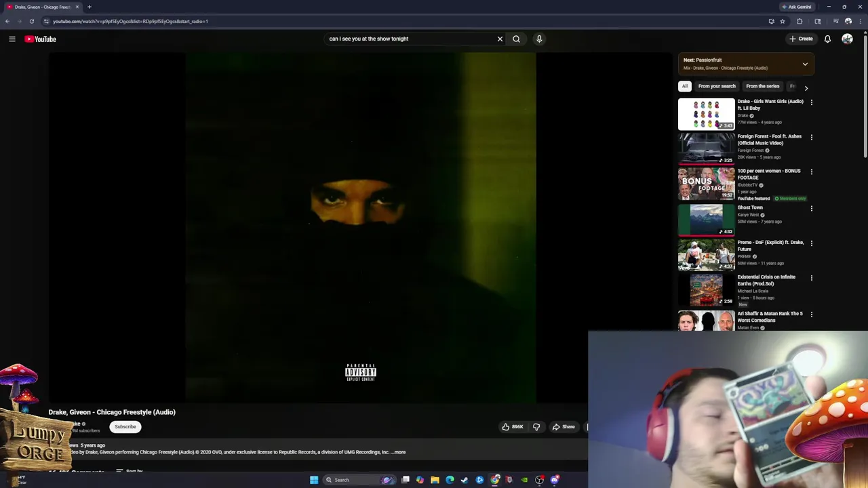868x488 pixels.
Task: Open options for 'Preme - DnF' video
Action: click(x=811, y=243)
